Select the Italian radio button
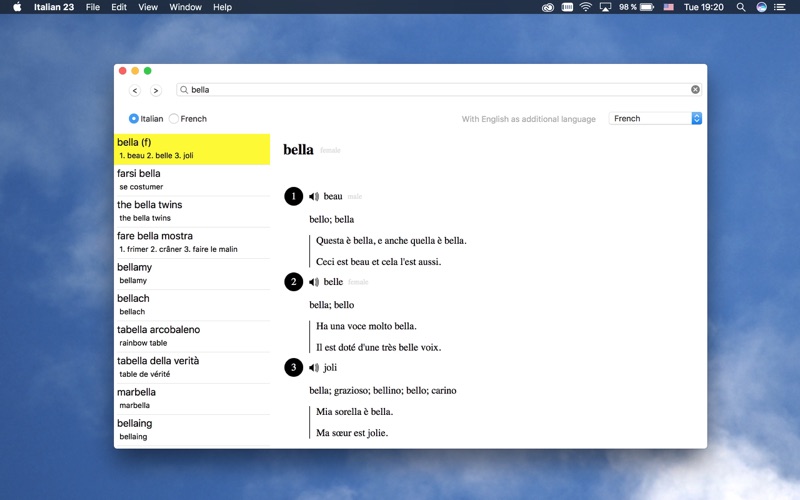This screenshot has height=500, width=800. point(134,118)
